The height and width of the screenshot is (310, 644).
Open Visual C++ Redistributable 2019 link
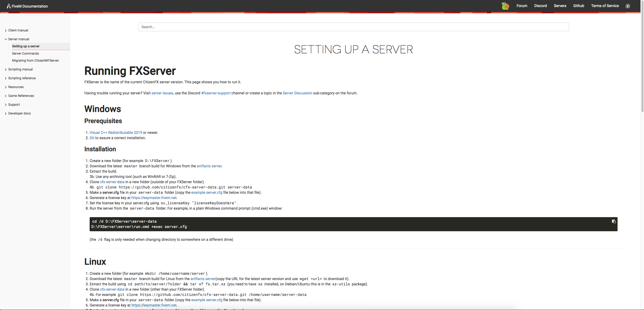116,133
